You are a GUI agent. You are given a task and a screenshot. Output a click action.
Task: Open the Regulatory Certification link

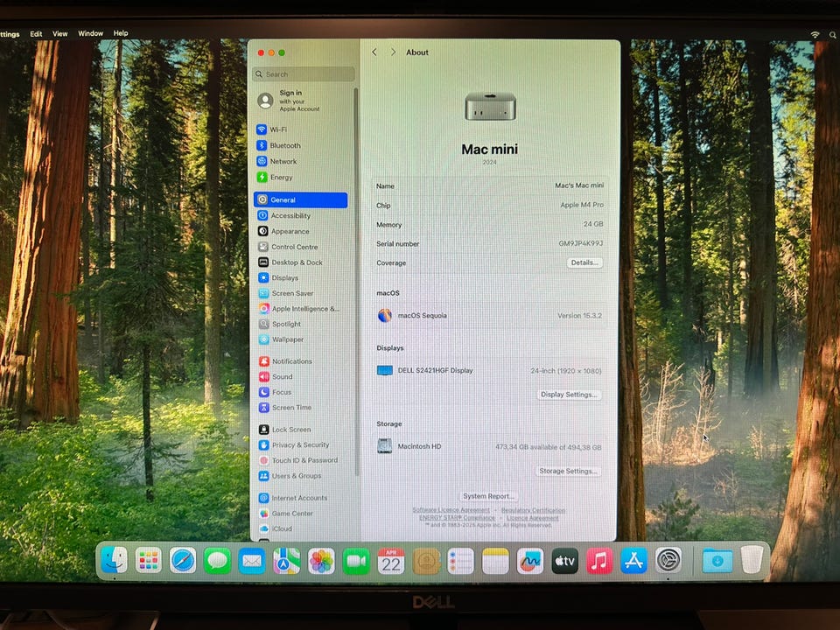click(x=533, y=510)
